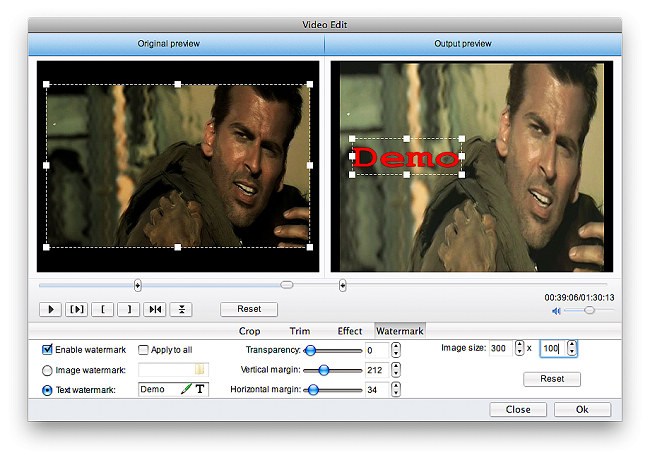Image resolution: width=650 pixels, height=460 pixels.
Task: Click the Image size width field 300
Action: (x=501, y=348)
